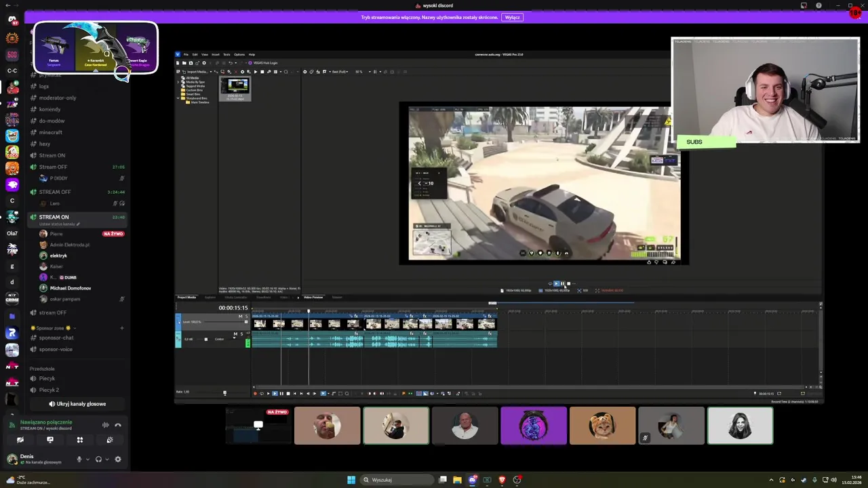Screen dimensions: 868x488
Task: Open Windows Start menu
Action: pyautogui.click(x=351, y=480)
